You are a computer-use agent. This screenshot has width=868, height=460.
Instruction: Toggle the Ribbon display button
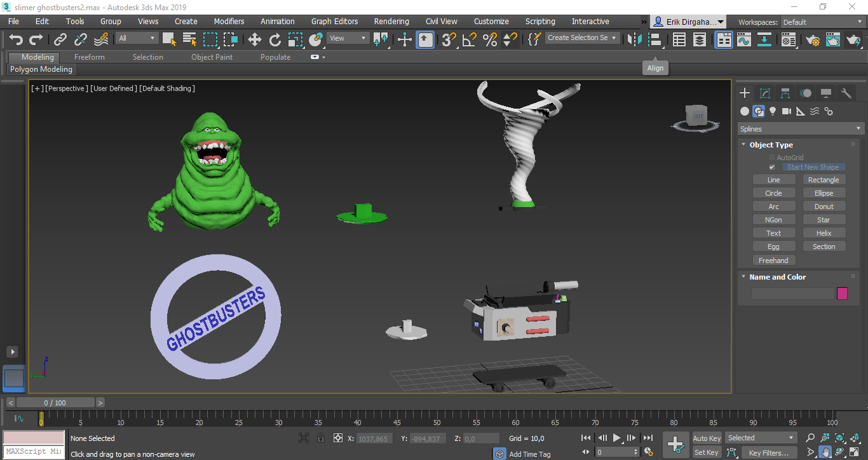pos(724,39)
